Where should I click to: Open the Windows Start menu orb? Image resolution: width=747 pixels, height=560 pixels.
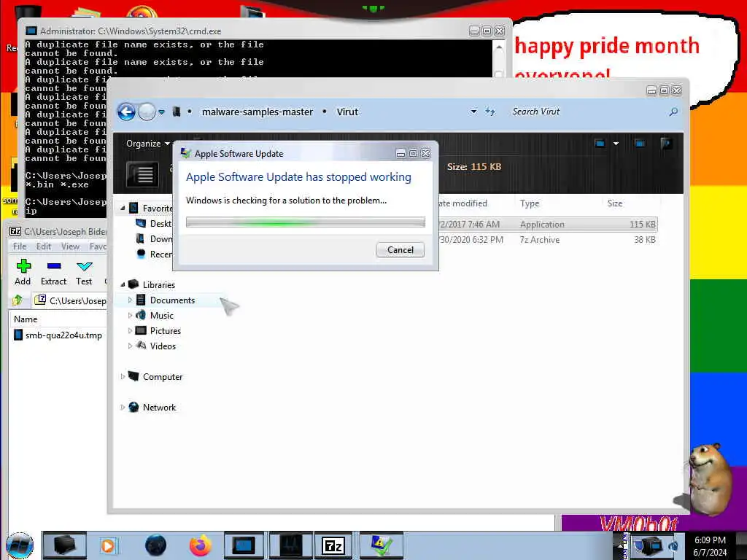point(20,545)
